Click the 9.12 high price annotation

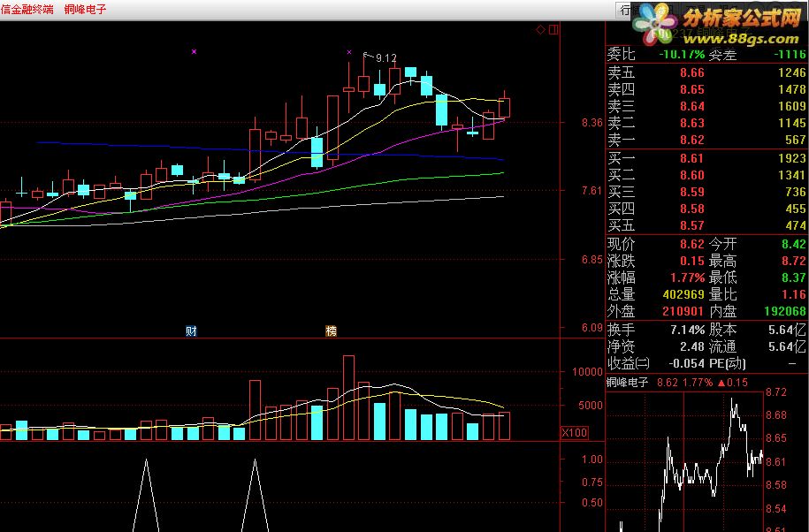tap(385, 58)
